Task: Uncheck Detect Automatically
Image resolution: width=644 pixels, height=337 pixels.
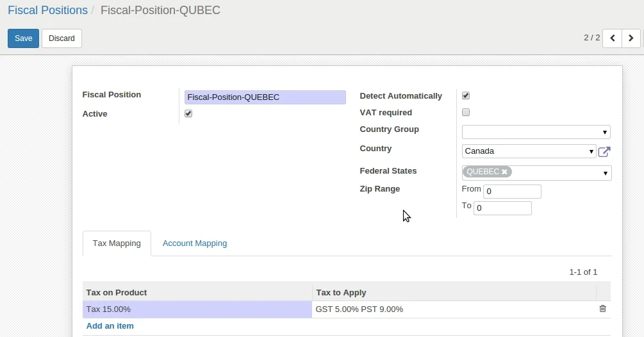Action: pos(466,96)
